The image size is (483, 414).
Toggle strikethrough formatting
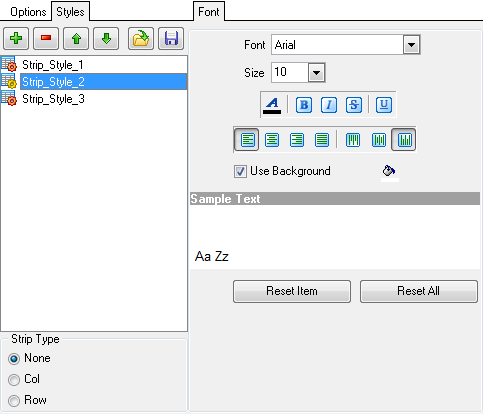click(354, 105)
